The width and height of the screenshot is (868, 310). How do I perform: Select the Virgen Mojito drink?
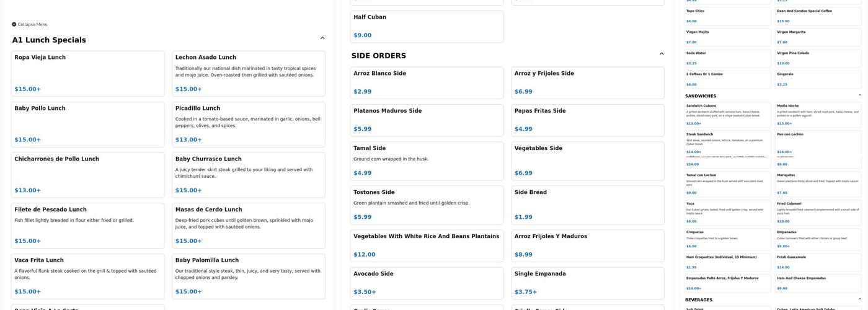[728, 37]
